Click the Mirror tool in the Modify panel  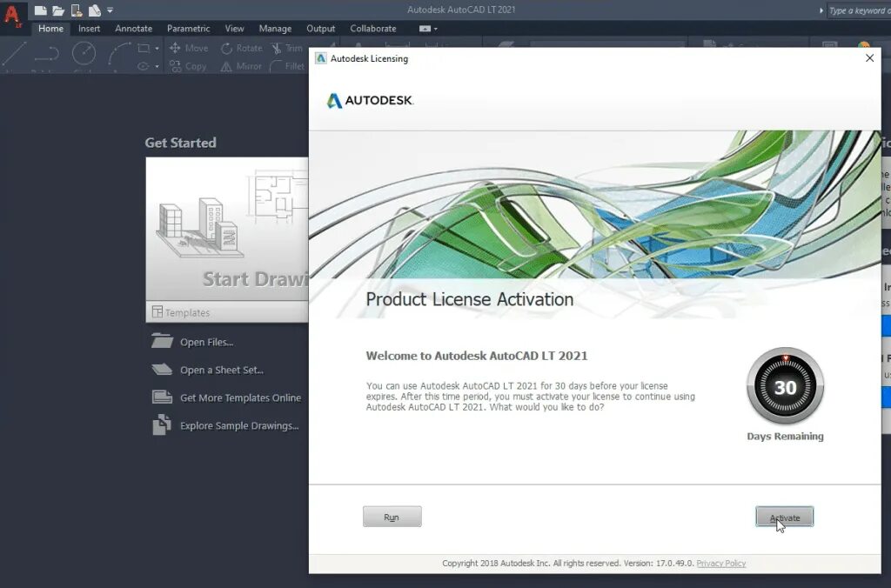click(x=241, y=66)
